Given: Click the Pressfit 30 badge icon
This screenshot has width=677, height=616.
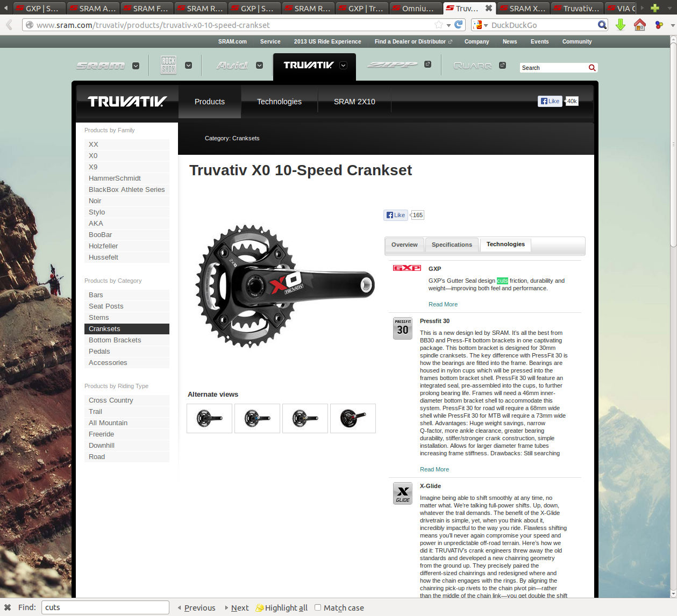Looking at the screenshot, I should click(403, 328).
